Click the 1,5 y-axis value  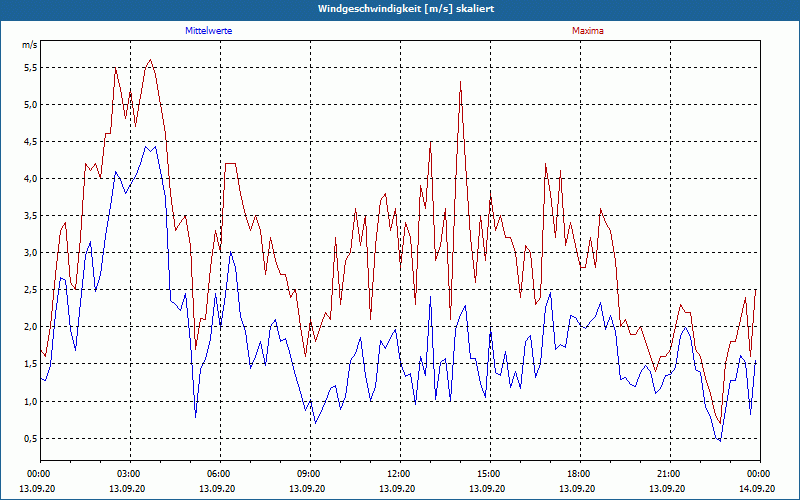[x=30, y=364]
